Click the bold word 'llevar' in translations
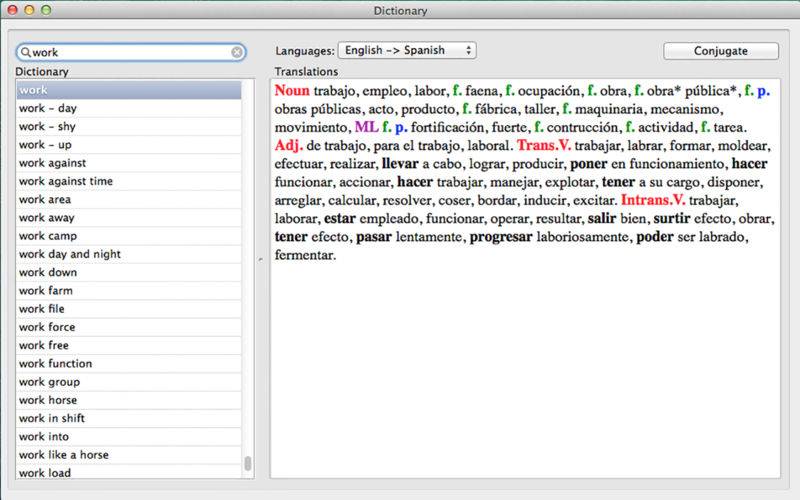Viewport: 800px width, 500px height. pos(400,164)
